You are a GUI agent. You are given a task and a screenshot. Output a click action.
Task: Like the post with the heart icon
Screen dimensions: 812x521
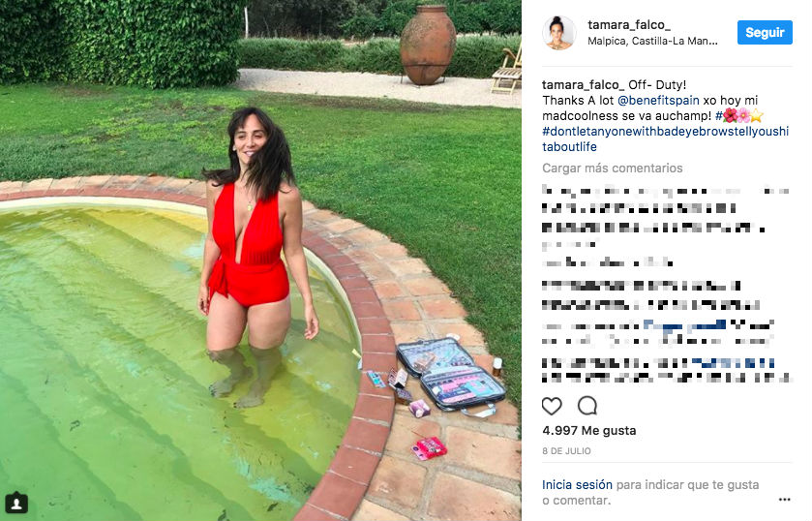point(552,406)
